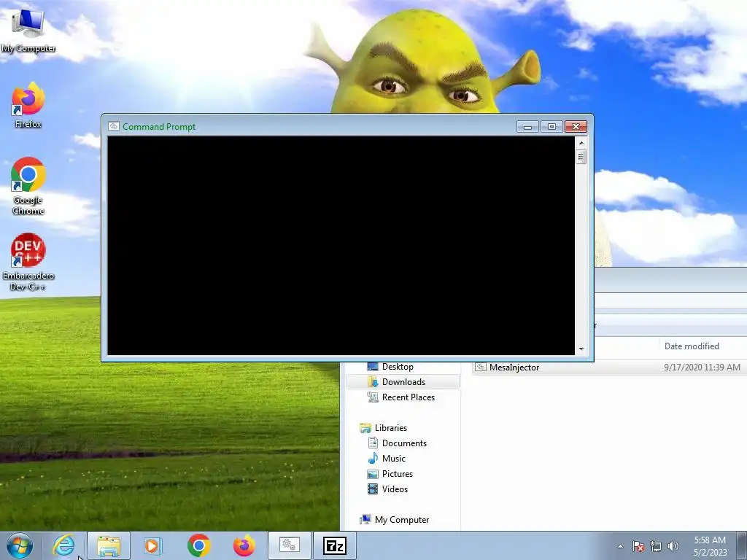Click MesaInjector date 9/17/2020 11:39 AM
Image resolution: width=747 pixels, height=560 pixels.
(703, 367)
